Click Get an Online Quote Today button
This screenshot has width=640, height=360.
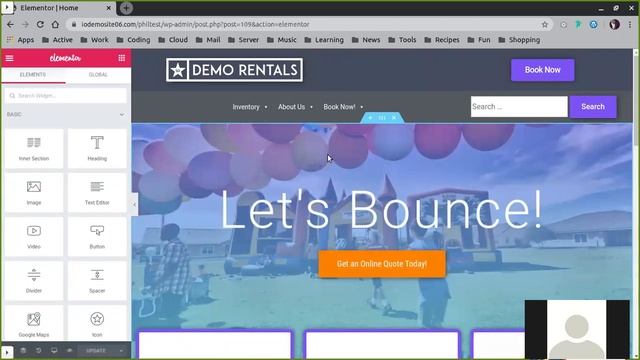(382, 264)
